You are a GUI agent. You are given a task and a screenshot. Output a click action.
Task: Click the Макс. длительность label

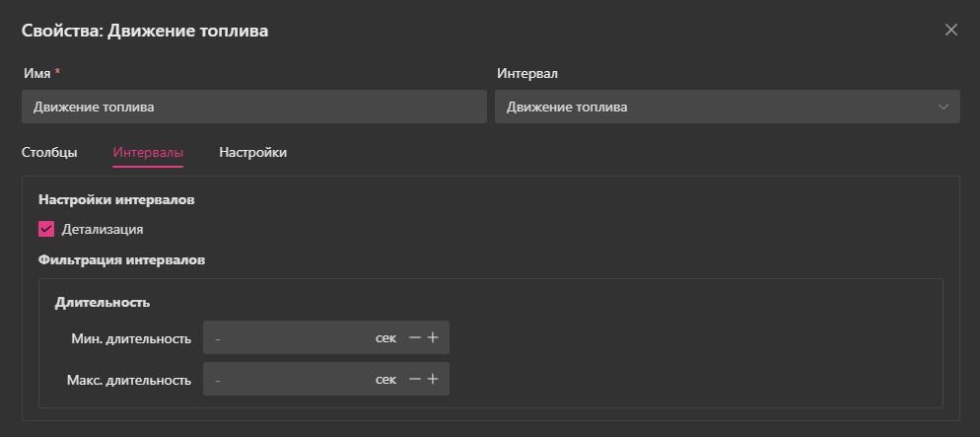pos(129,379)
